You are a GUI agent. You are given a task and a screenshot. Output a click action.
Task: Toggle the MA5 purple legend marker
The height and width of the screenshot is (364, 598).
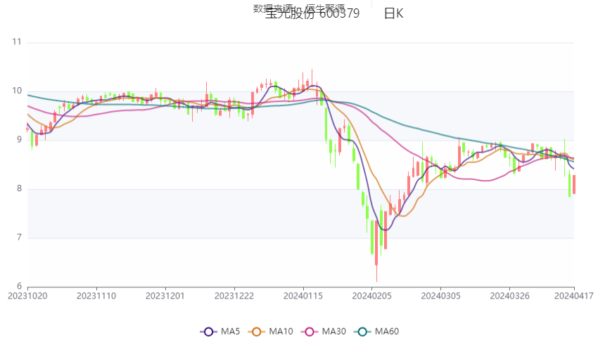tap(208, 332)
